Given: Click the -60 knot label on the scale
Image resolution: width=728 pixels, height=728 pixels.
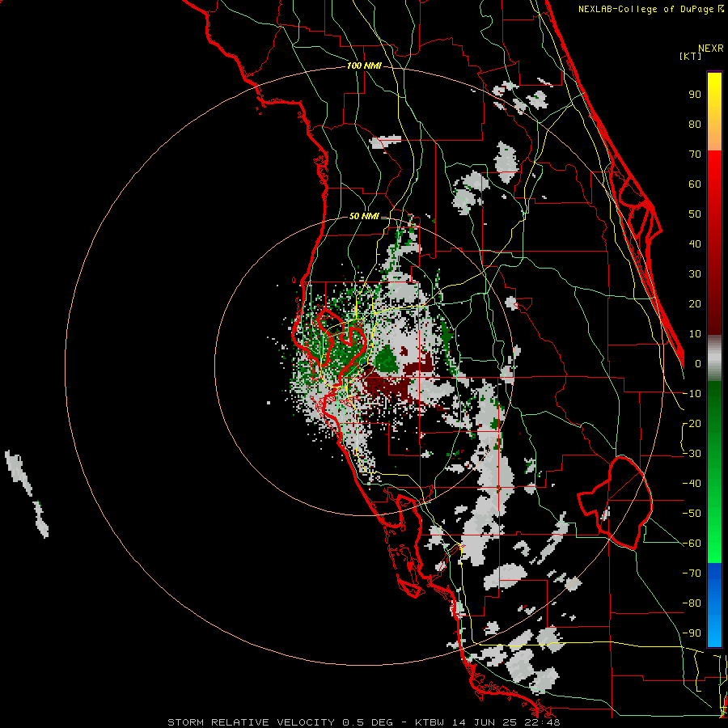Looking at the screenshot, I should 692,544.
